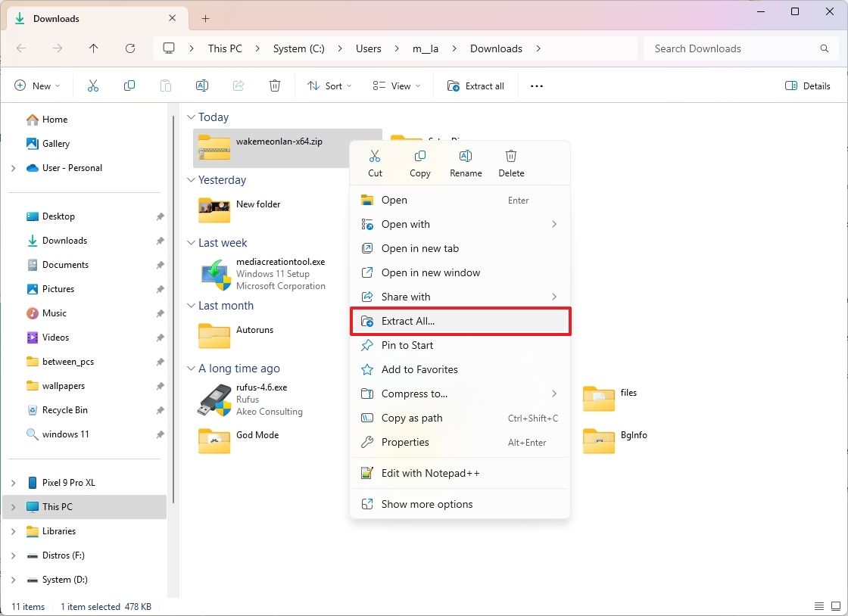Switch to thumbnail view using the status bar icon
This screenshot has height=616, width=848.
point(837,606)
